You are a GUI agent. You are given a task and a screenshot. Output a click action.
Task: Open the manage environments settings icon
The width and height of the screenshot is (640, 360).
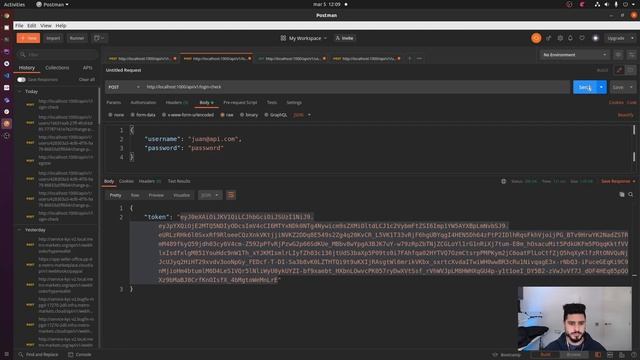631,55
